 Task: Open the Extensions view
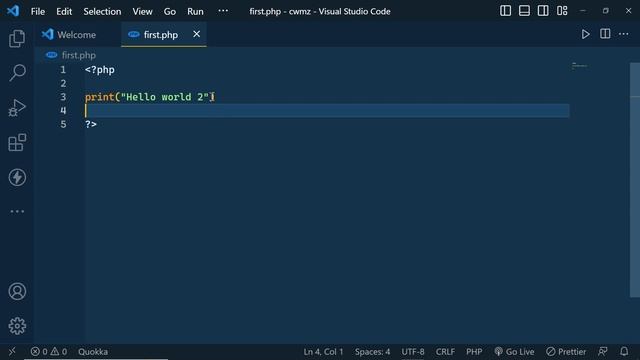click(x=17, y=142)
